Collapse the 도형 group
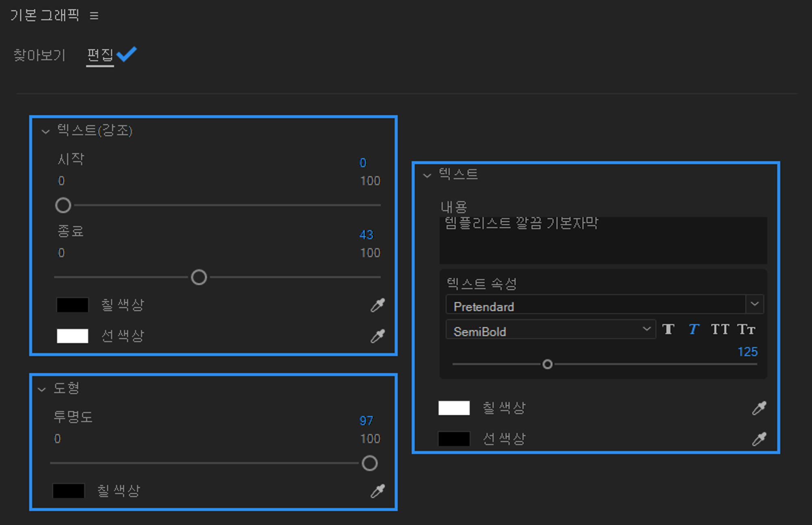This screenshot has width=812, height=525. (42, 389)
